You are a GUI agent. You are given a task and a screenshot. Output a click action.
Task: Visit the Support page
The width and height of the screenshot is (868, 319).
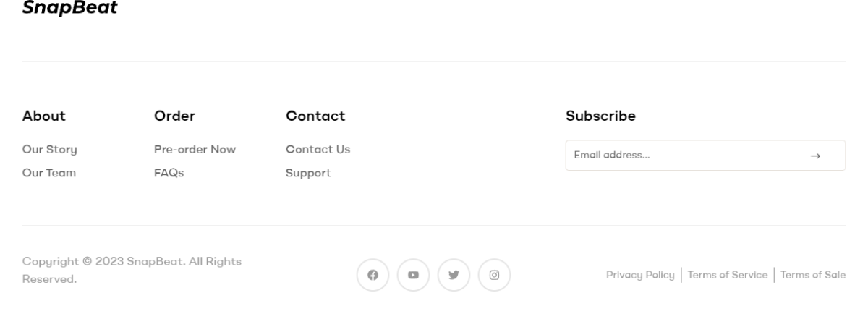pyautogui.click(x=309, y=174)
